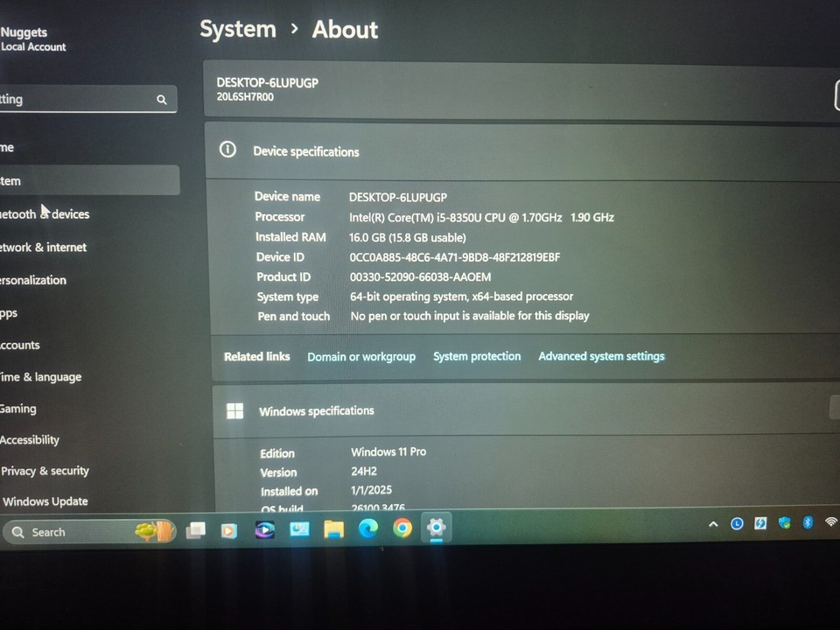Open Network & internet settings
Viewport: 840px width, 630px height.
pos(89,247)
